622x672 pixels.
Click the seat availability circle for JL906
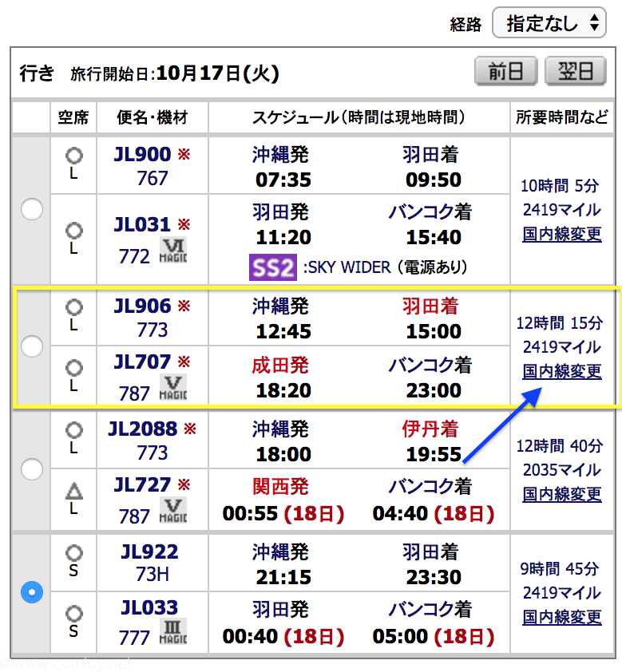pos(73,306)
